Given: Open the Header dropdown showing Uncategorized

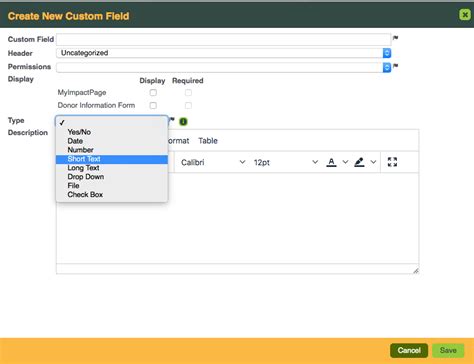Looking at the screenshot, I should click(x=224, y=53).
